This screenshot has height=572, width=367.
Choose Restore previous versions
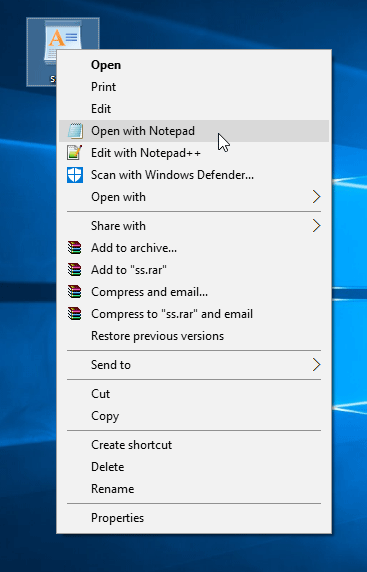point(194,336)
